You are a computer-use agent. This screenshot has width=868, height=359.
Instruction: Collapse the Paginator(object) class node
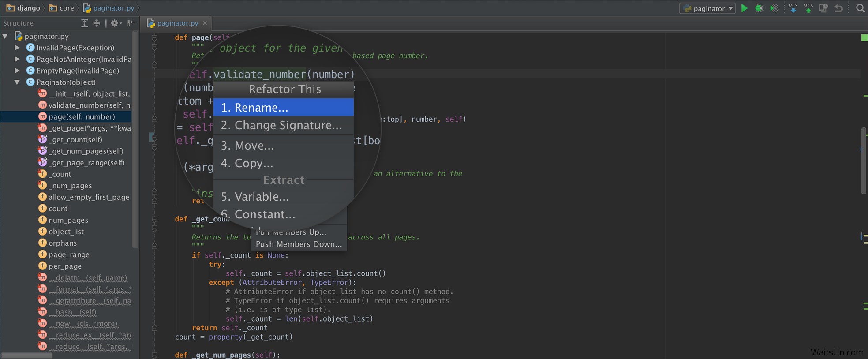(x=17, y=82)
